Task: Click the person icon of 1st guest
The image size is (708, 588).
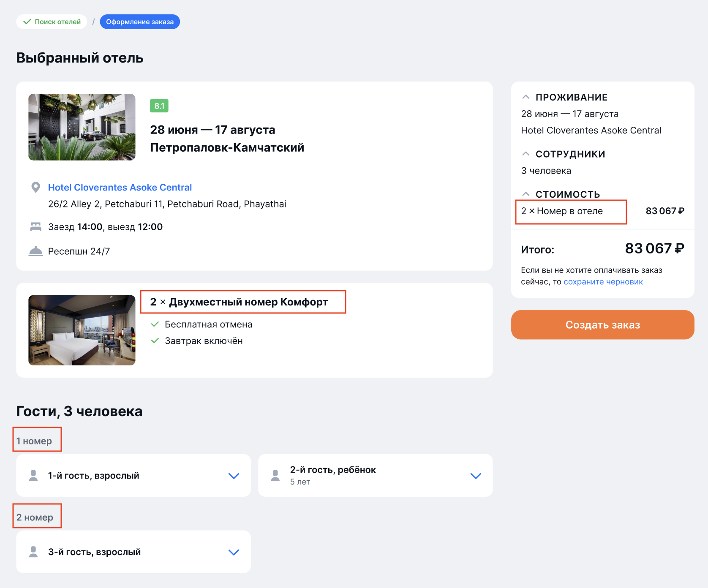Action: coord(33,476)
